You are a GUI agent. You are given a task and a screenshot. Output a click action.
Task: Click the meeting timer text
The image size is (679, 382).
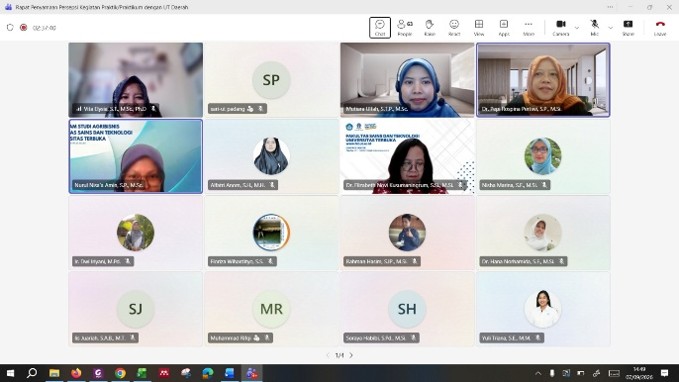[x=44, y=28]
